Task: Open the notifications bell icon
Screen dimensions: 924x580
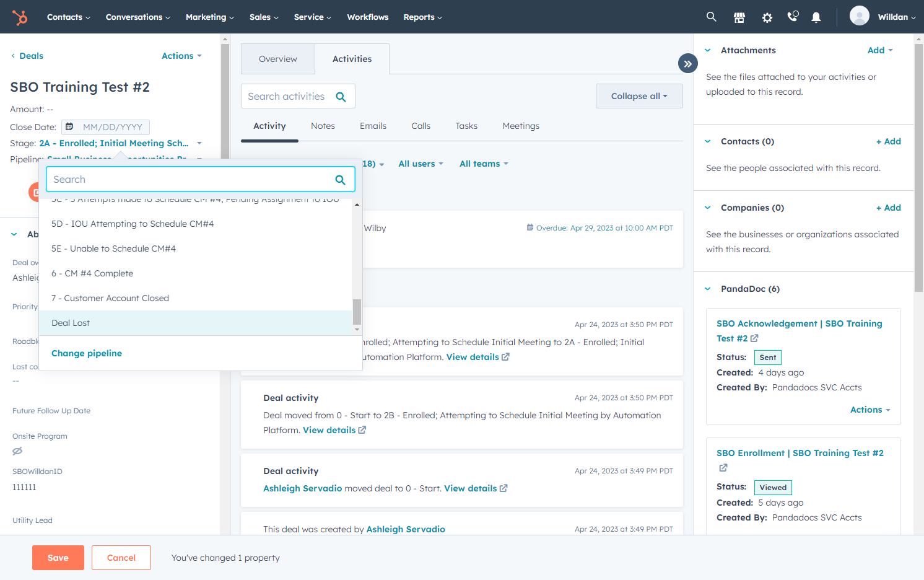Action: tap(816, 17)
